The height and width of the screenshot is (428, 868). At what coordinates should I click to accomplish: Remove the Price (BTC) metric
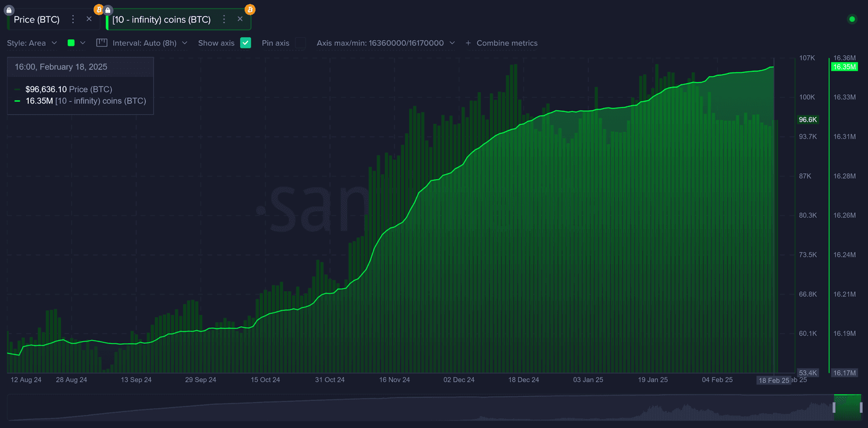click(89, 19)
